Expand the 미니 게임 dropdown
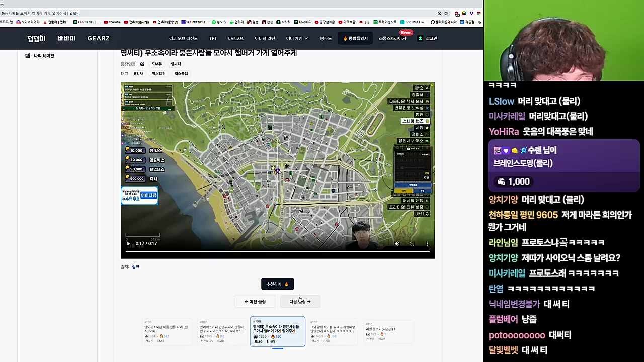The height and width of the screenshot is (362, 644). 297,38
